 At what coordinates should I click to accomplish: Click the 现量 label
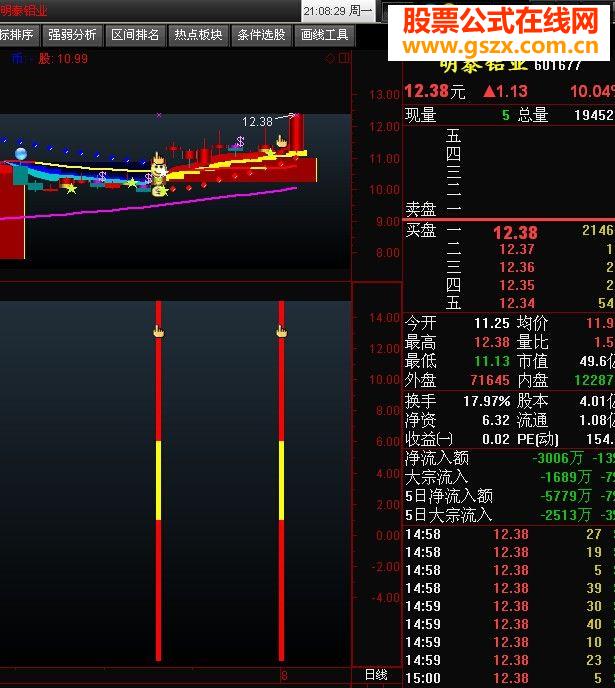click(420, 115)
